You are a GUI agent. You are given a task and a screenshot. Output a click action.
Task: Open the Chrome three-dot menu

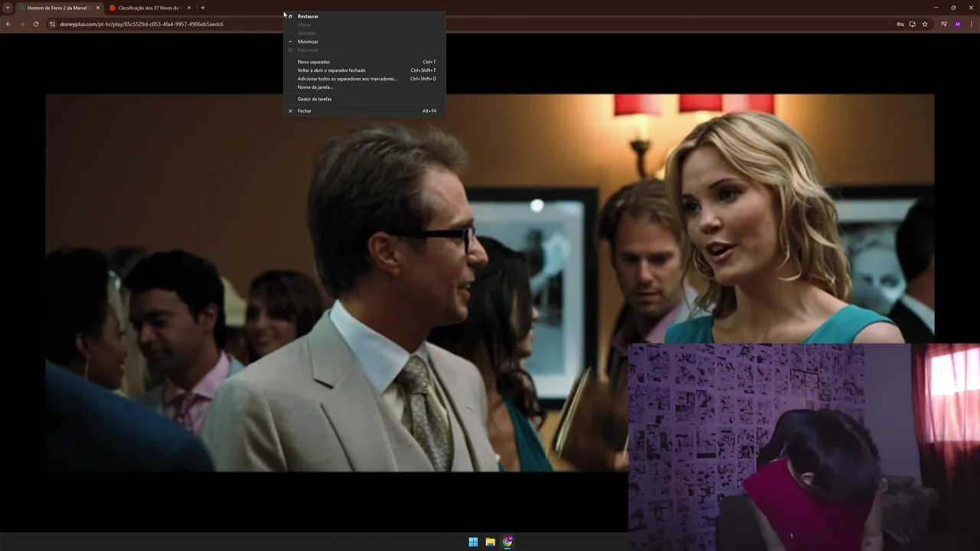971,24
